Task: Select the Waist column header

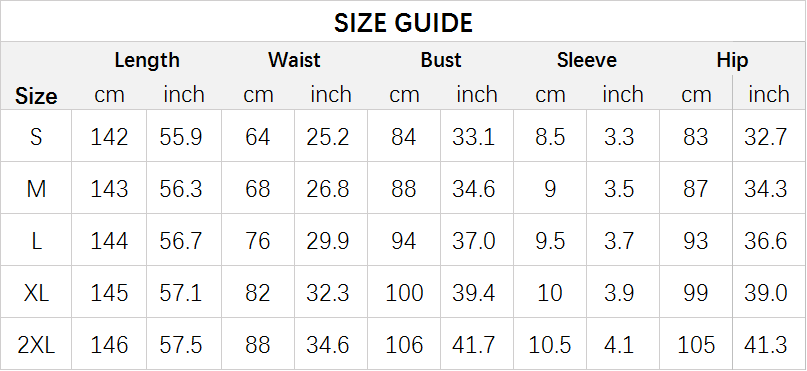Action: tap(294, 60)
